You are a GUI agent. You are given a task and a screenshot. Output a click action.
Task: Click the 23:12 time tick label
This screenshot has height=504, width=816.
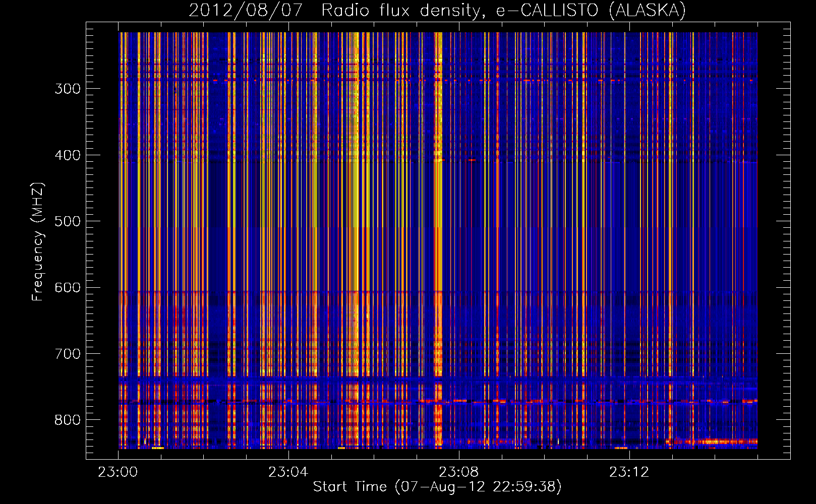tap(629, 472)
